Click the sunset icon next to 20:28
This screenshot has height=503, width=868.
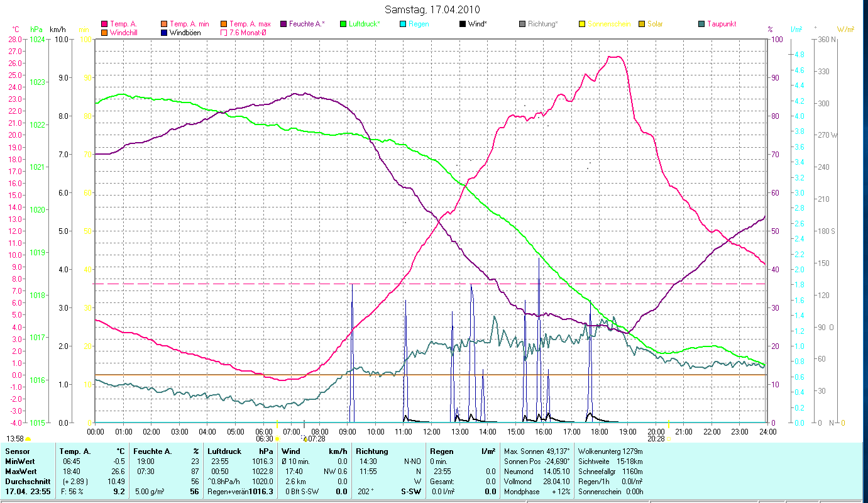click(669, 438)
